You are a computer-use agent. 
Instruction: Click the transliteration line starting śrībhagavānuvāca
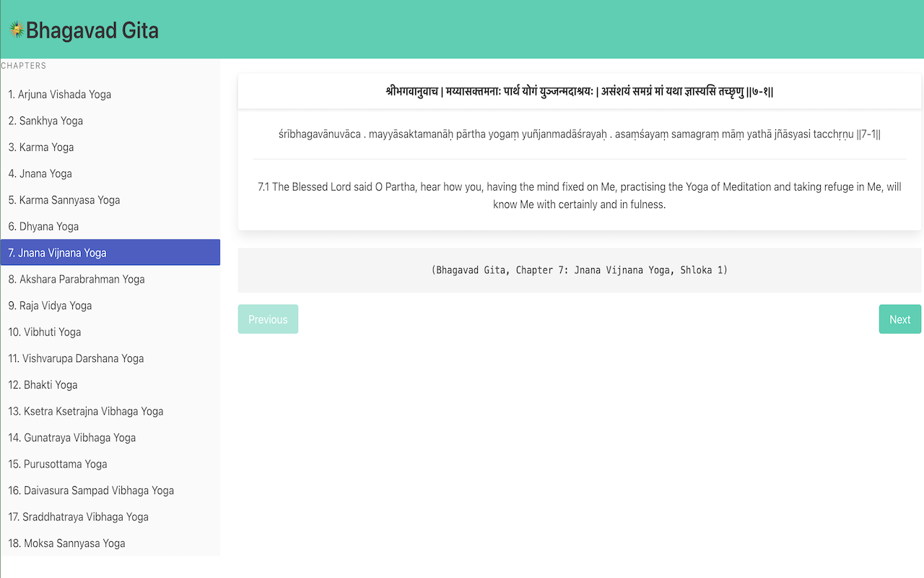[580, 134]
